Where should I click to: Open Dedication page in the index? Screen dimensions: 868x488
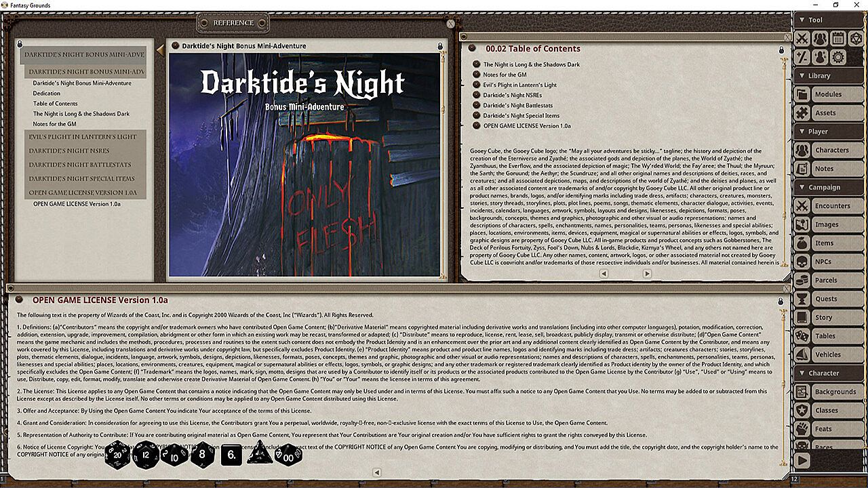point(47,94)
